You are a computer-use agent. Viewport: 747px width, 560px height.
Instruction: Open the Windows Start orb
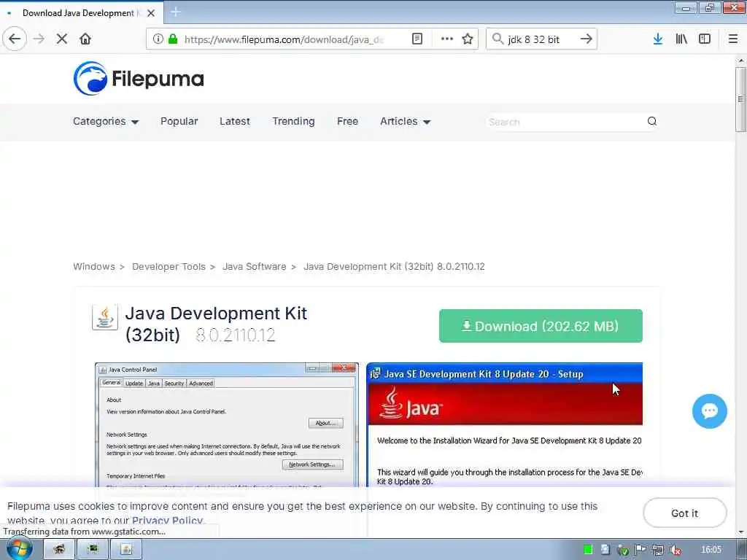(19, 549)
